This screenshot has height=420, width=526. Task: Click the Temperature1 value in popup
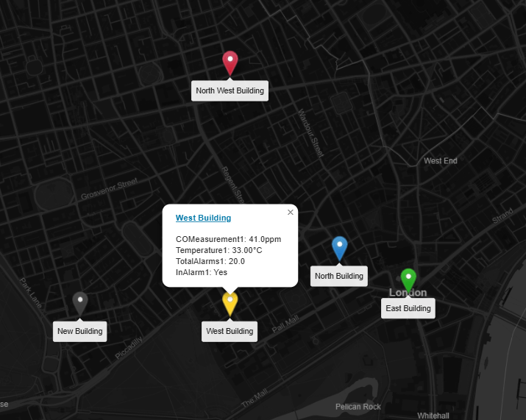tap(218, 250)
